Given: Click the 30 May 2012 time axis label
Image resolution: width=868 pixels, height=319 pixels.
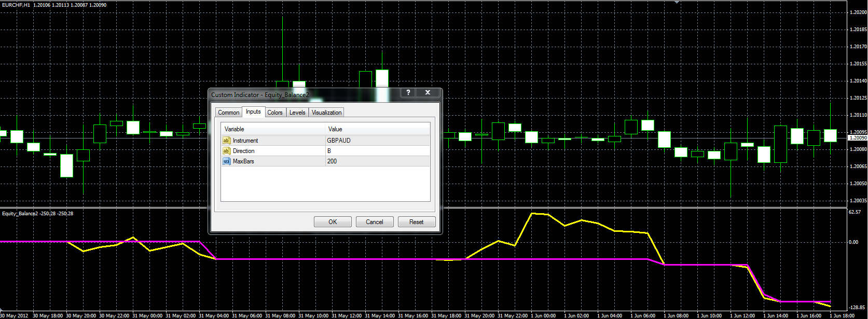Looking at the screenshot, I should 15,316.
